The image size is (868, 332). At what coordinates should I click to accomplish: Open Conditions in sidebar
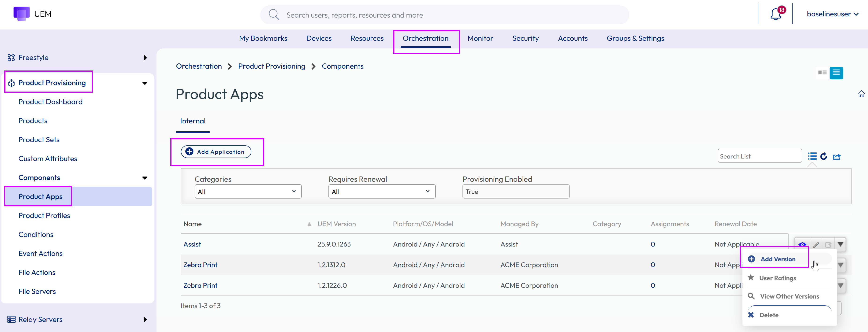(36, 234)
